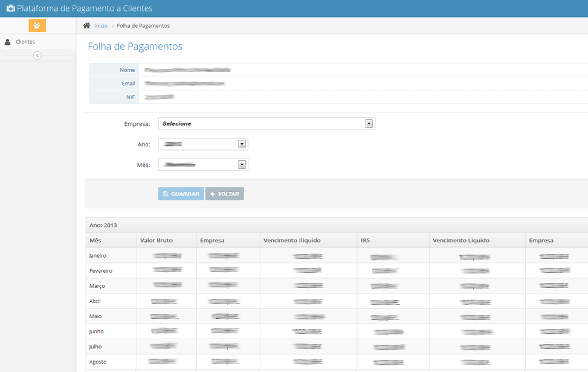Viewport: 588px width, 372px height.
Task: Click the 'Folha de Pagamentos' breadcrumb text
Action: point(143,25)
